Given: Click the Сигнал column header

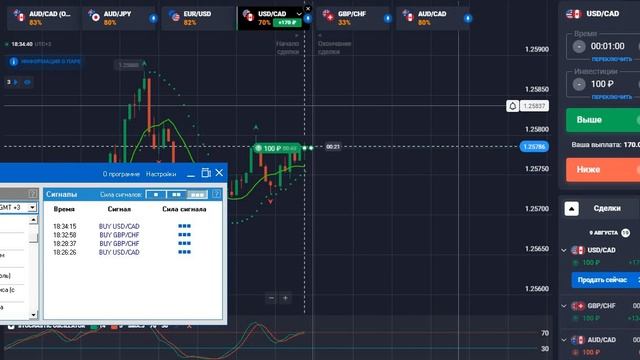Looking at the screenshot, I should coord(119,209).
